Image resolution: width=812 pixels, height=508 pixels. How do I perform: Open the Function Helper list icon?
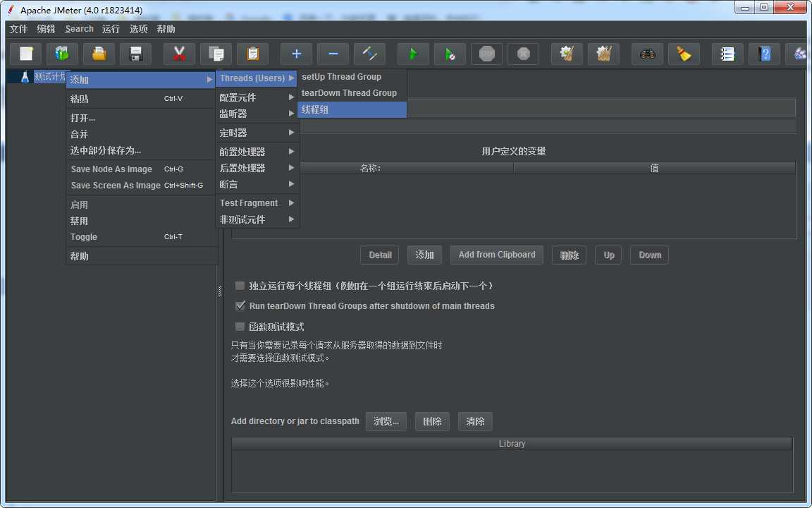coord(727,54)
